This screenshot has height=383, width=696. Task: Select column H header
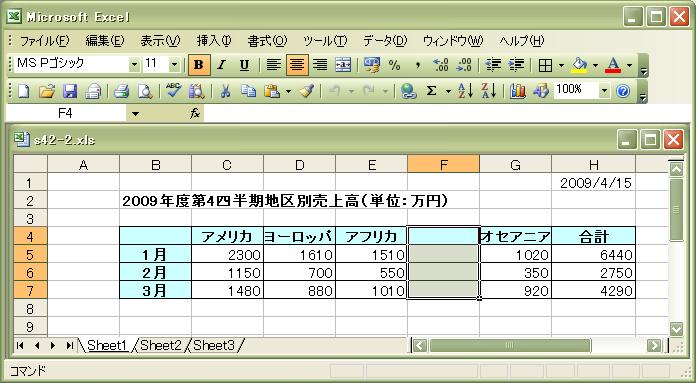593,165
